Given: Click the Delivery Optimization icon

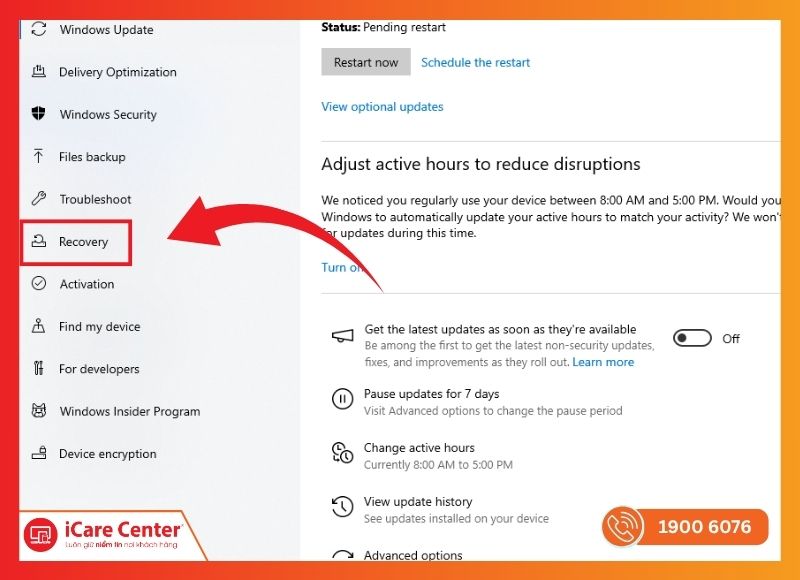Looking at the screenshot, I should (39, 71).
